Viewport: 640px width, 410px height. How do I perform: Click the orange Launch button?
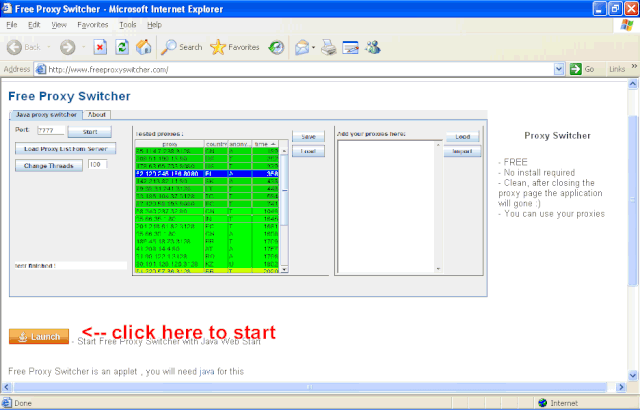coord(39,337)
